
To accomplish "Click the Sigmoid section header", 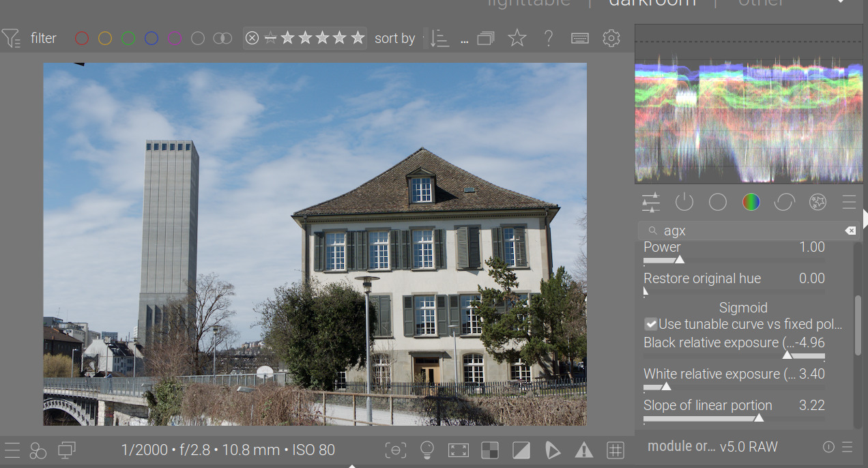I will click(x=743, y=308).
